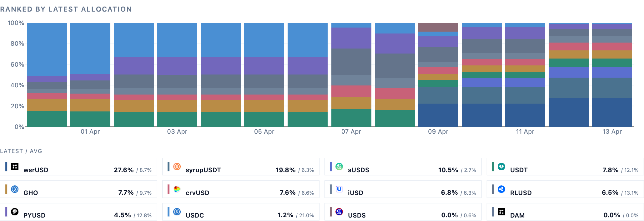Click the DAM token icon
This screenshot has height=221, width=644.
coord(501,212)
